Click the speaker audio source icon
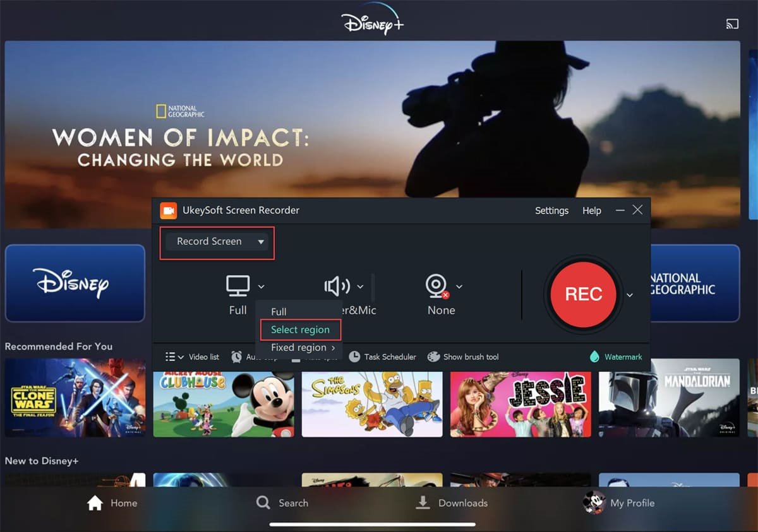 point(337,287)
